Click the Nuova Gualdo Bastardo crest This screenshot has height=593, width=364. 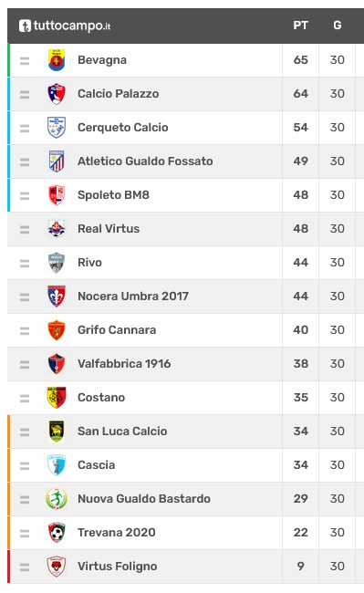pos(57,499)
